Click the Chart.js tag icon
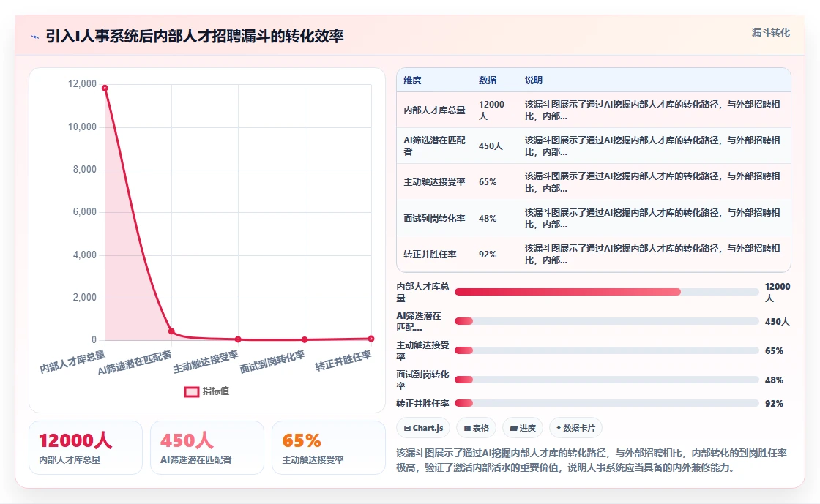 407,428
